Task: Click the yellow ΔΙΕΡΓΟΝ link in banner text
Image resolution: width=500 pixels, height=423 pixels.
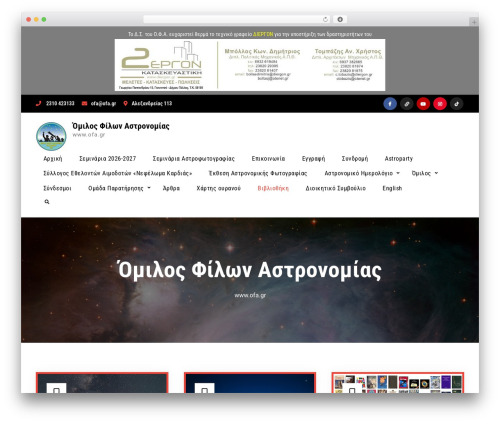Action: [x=263, y=34]
